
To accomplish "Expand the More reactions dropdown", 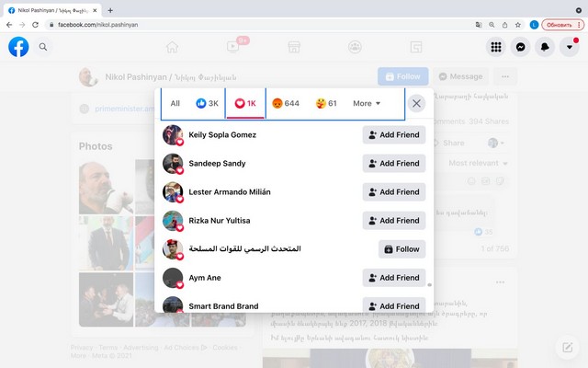I will [367, 103].
